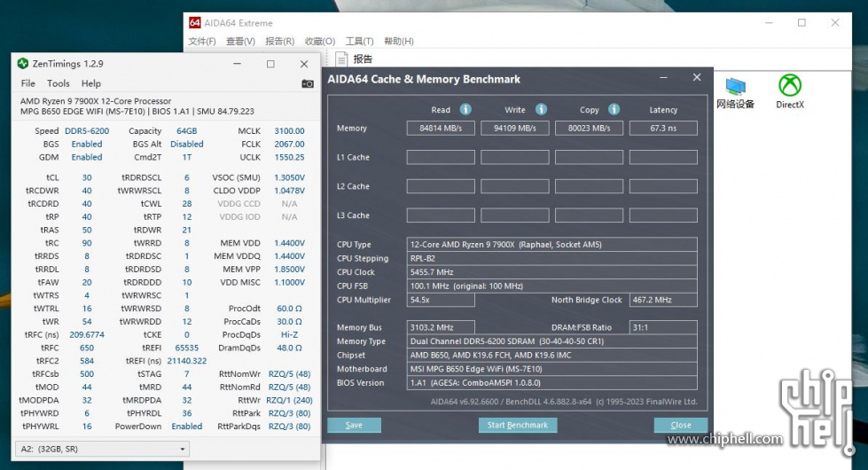The image size is (868, 470).
Task: Open AIDA64 帮助(H) menu
Action: (x=399, y=42)
